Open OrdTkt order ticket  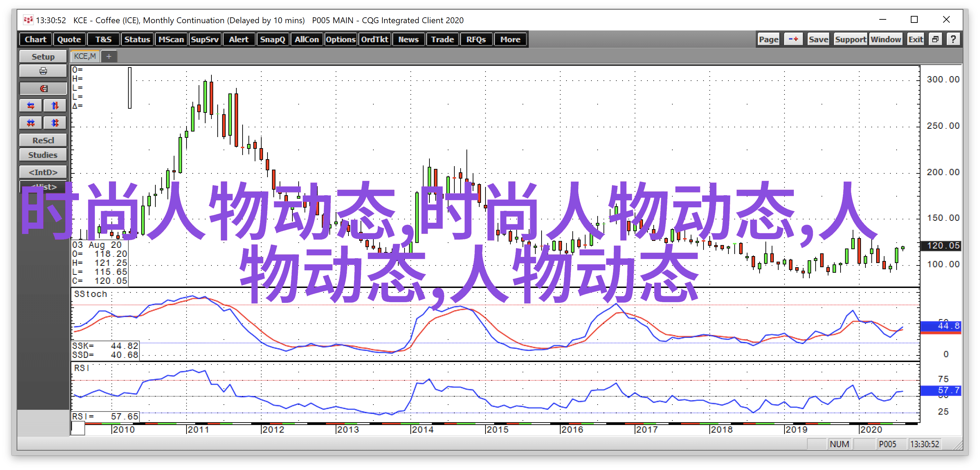point(374,39)
